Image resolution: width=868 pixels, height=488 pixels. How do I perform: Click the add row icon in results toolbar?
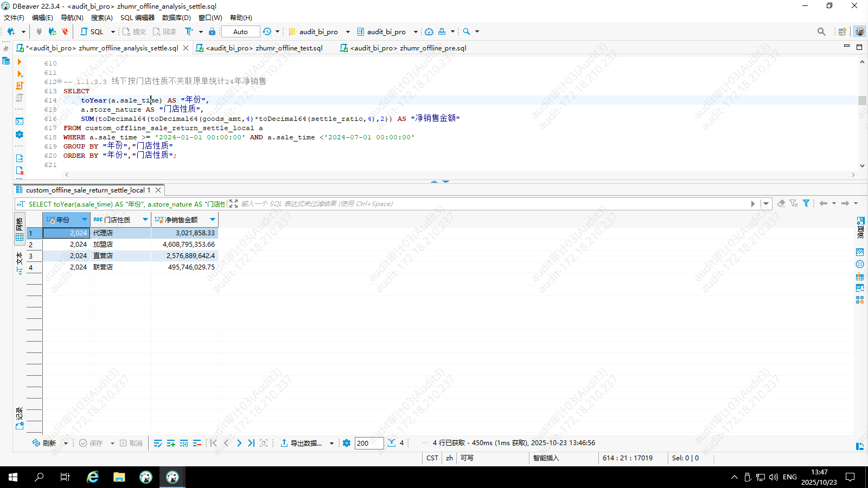pyautogui.click(x=171, y=443)
